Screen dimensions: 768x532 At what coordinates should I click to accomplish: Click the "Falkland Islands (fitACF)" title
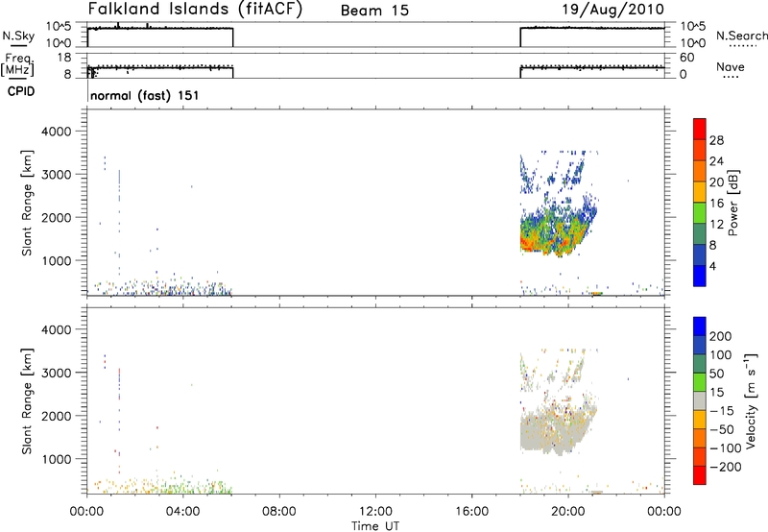tap(195, 9)
